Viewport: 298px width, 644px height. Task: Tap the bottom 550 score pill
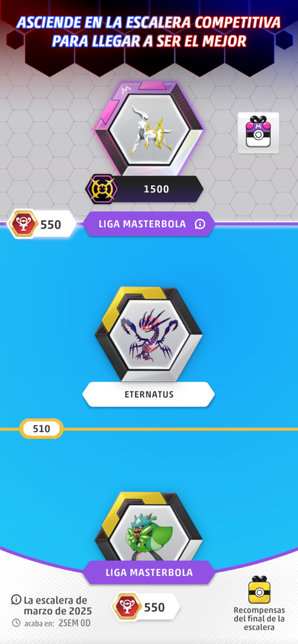point(146,607)
